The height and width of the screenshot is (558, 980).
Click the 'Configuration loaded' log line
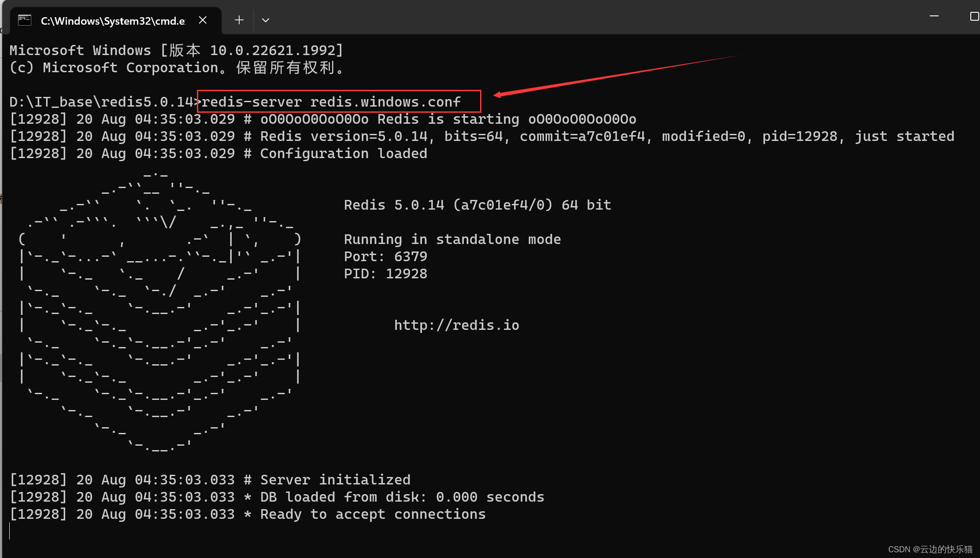click(x=218, y=153)
